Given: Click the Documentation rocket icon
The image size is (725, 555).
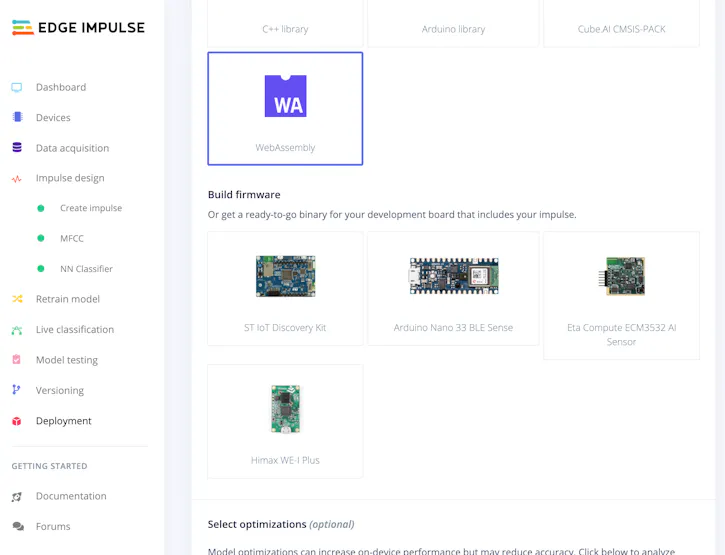Looking at the screenshot, I should pyautogui.click(x=17, y=497).
